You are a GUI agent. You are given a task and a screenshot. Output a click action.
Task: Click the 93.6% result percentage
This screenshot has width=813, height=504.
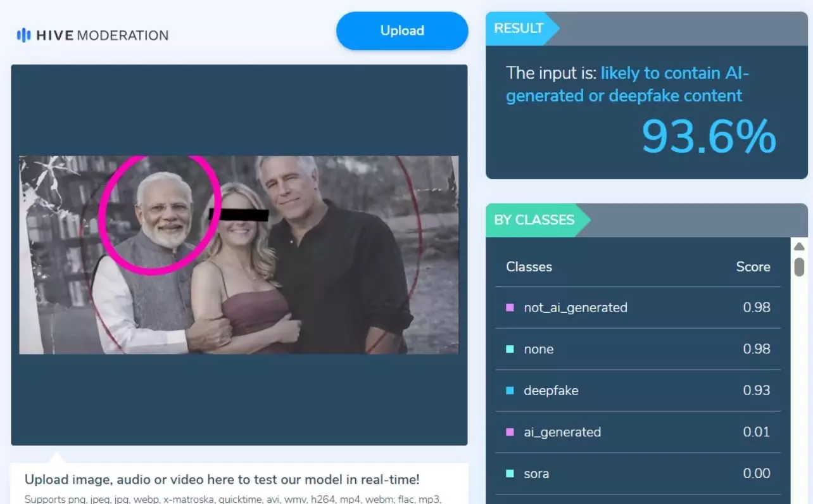pos(709,137)
